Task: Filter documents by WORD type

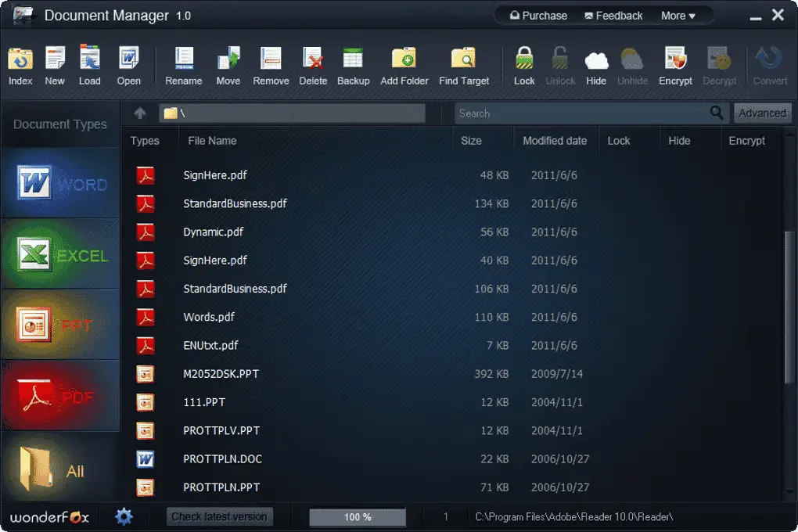Action: pos(60,183)
